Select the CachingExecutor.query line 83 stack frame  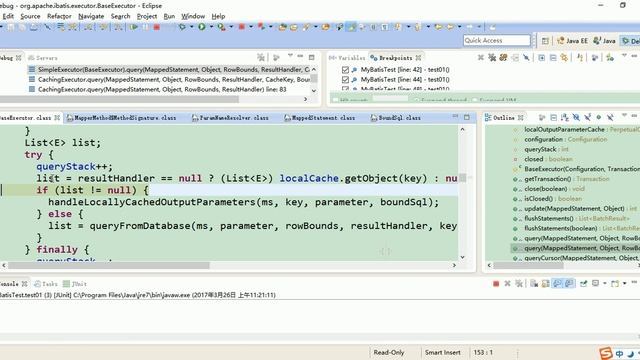tap(158, 89)
